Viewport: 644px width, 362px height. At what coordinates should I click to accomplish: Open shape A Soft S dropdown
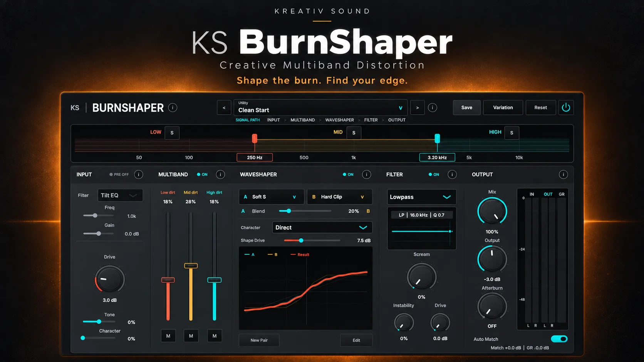272,197
